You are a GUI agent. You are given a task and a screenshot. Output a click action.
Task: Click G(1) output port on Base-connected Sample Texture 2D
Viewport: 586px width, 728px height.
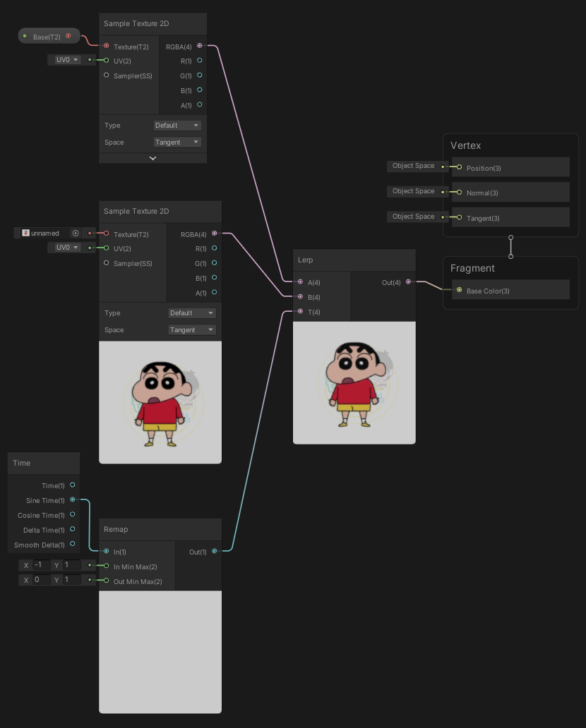click(x=199, y=75)
